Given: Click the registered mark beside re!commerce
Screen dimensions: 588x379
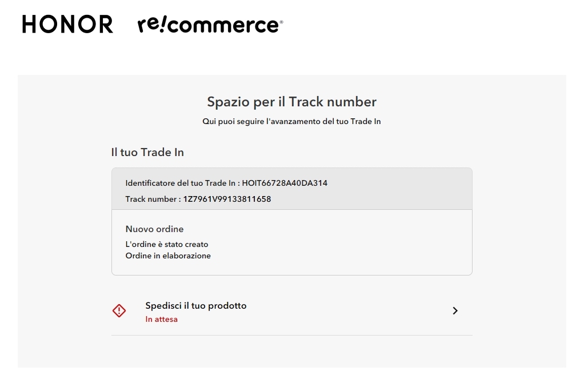Looking at the screenshot, I should (x=281, y=21).
